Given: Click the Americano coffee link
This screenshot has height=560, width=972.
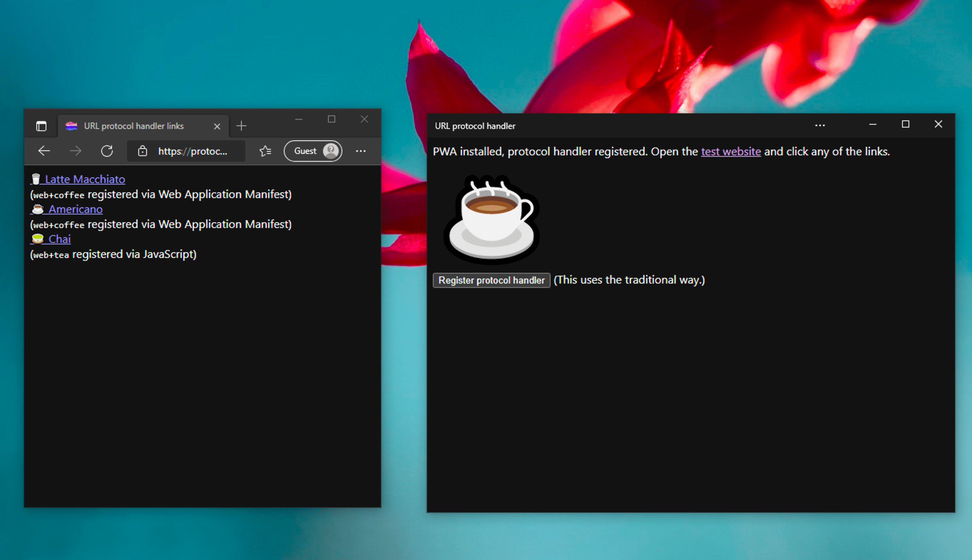Looking at the screenshot, I should 76,209.
